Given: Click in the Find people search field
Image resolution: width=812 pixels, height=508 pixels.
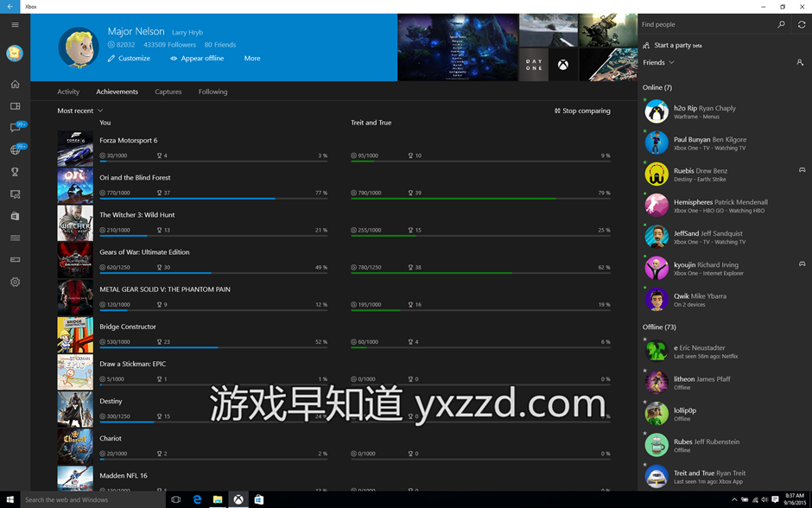Looking at the screenshot, I should (705, 24).
